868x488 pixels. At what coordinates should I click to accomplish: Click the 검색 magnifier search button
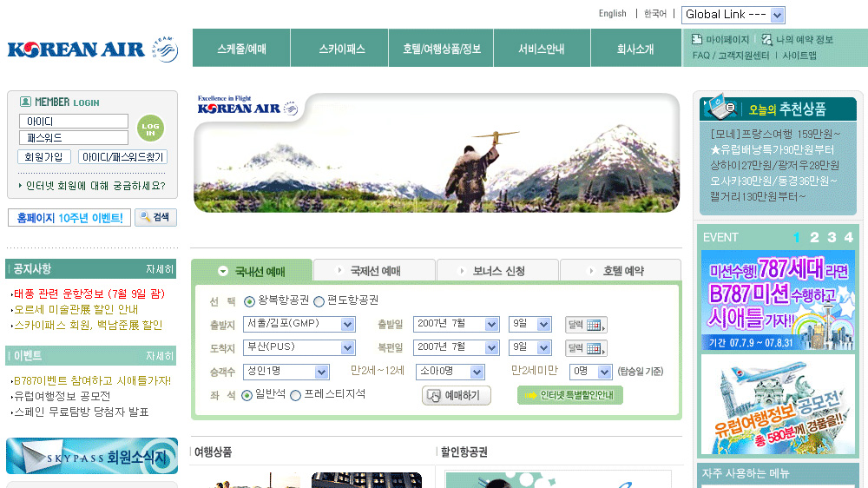point(155,217)
